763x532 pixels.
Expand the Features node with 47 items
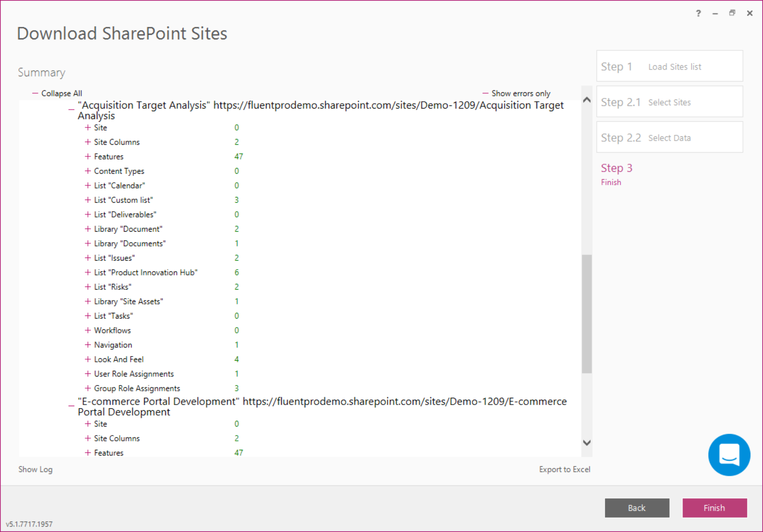[87, 156]
